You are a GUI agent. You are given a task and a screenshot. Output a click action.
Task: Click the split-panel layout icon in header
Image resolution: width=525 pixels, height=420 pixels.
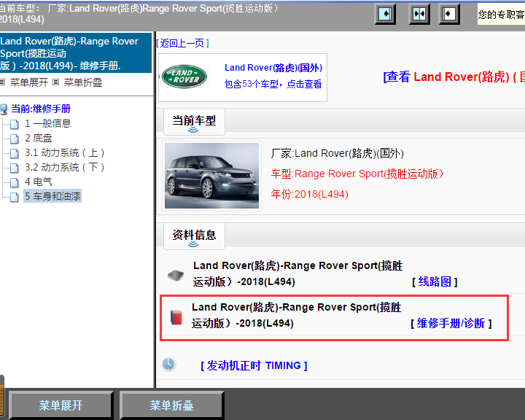(x=419, y=14)
